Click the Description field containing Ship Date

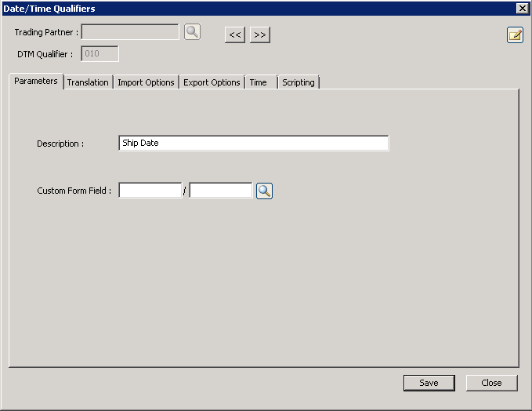(253, 144)
